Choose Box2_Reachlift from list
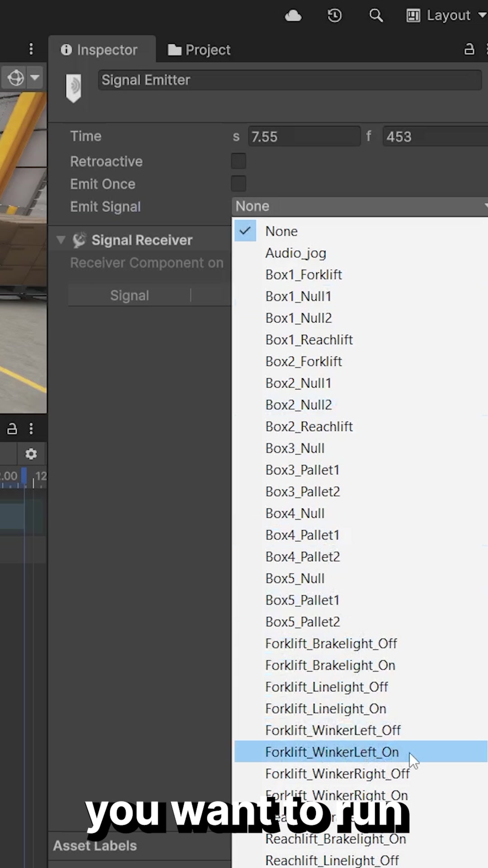Viewport: 488px width, 868px height. pos(361,426)
